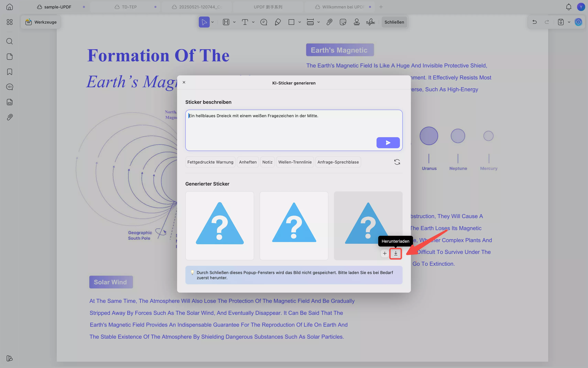Refresh the suggested sticker prompts
Viewport: 588px width, 368px height.
tap(397, 162)
